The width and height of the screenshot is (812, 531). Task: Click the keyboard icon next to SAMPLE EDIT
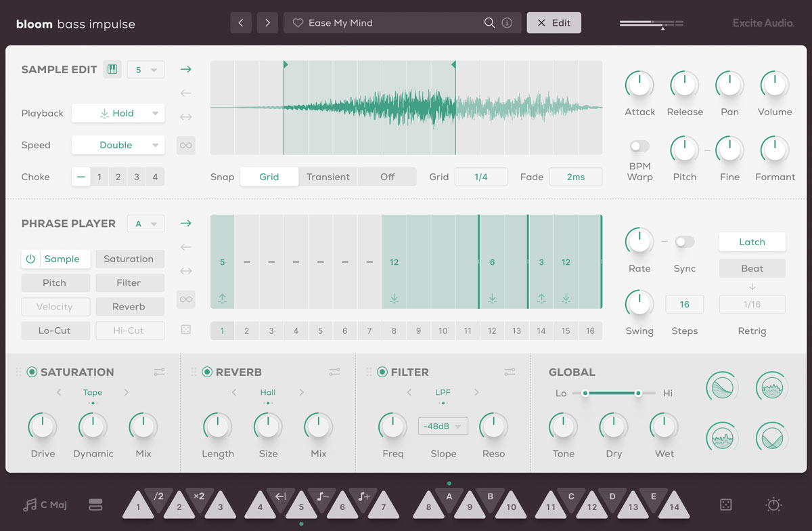[112, 69]
